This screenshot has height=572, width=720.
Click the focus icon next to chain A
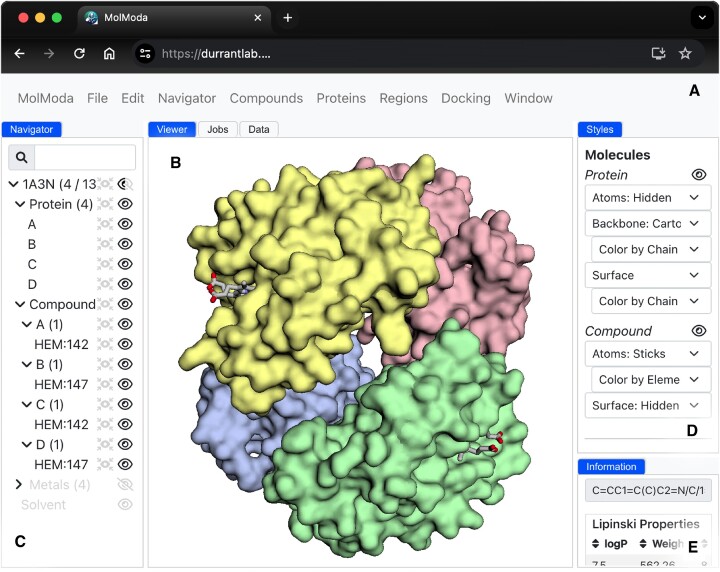[105, 224]
